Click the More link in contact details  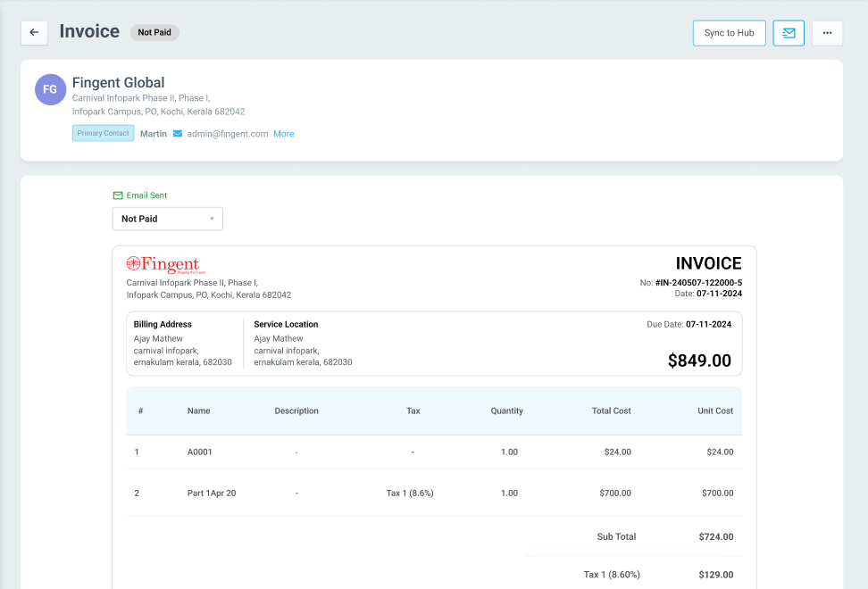[283, 134]
